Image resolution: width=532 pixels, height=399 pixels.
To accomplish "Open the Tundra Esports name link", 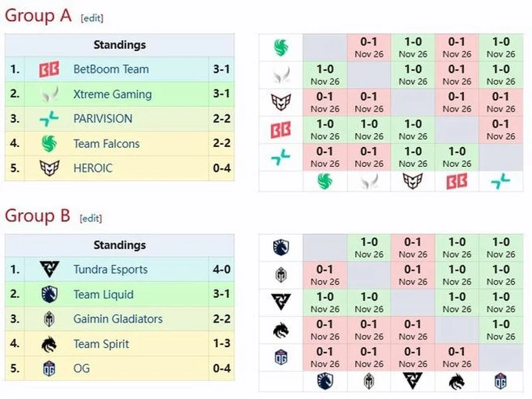I will click(110, 269).
